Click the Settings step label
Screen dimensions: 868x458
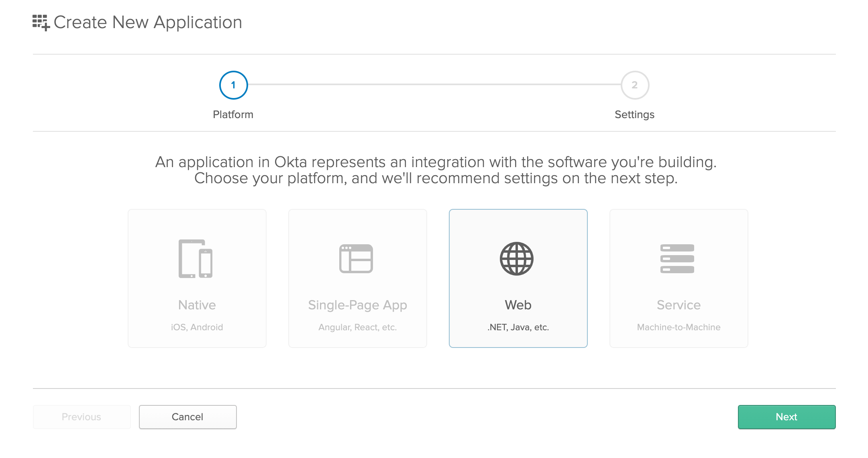(x=634, y=114)
